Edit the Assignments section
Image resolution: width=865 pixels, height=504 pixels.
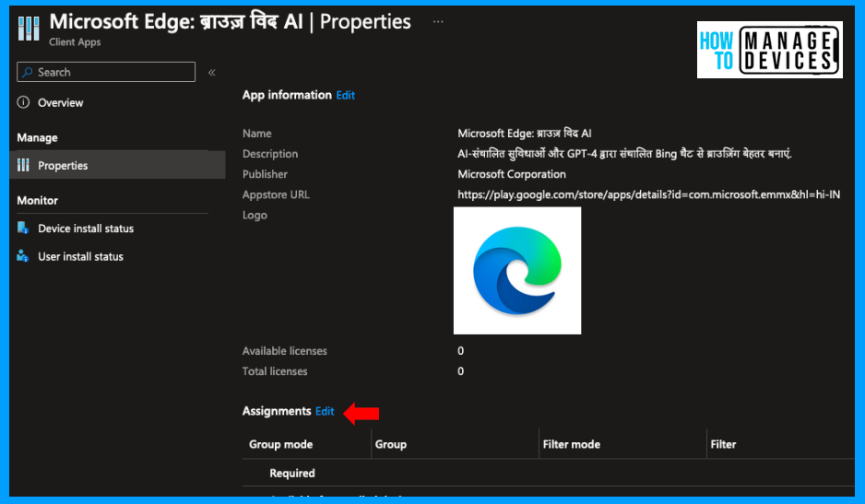(x=325, y=411)
